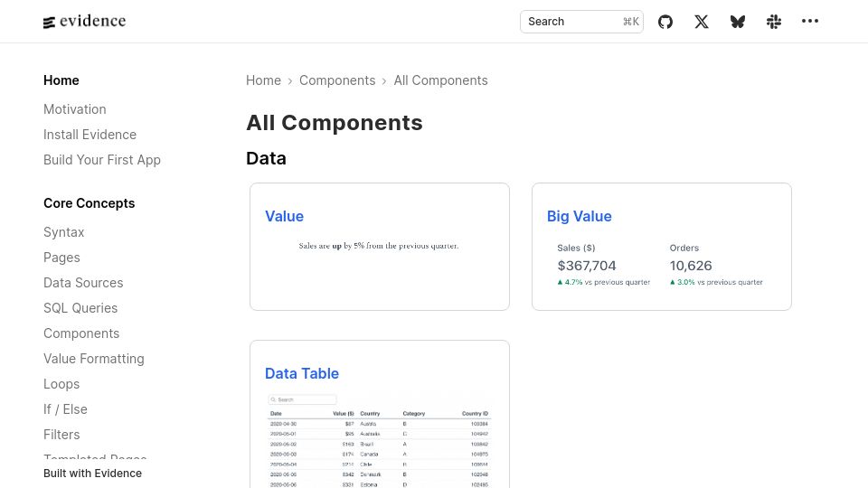Open Loops page in sidebar
The image size is (868, 488).
pos(61,384)
